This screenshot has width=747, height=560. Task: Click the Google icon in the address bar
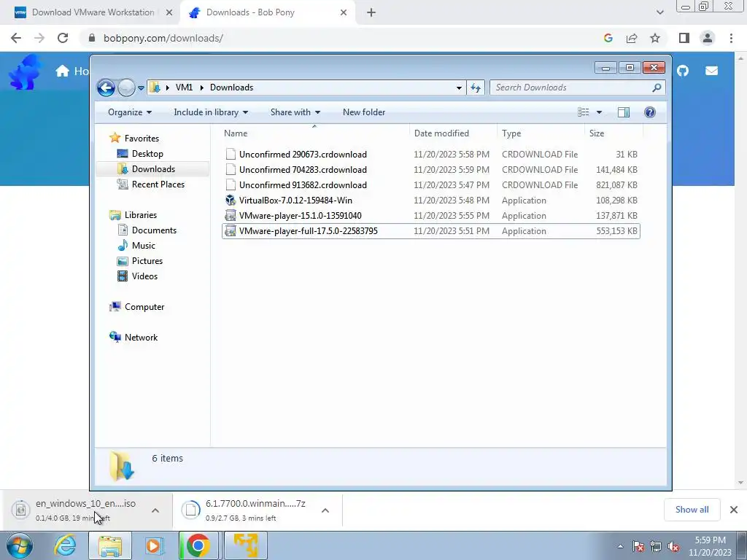[x=608, y=38]
